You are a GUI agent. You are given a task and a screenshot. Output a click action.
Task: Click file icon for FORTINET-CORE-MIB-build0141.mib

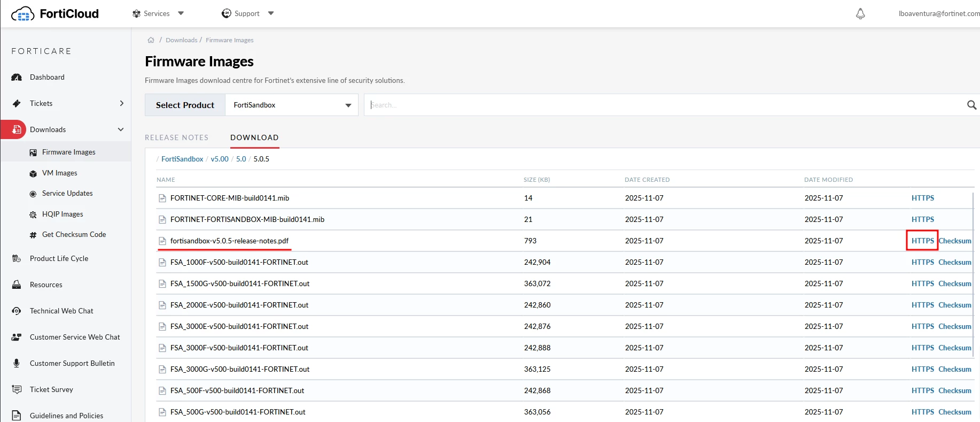point(162,198)
